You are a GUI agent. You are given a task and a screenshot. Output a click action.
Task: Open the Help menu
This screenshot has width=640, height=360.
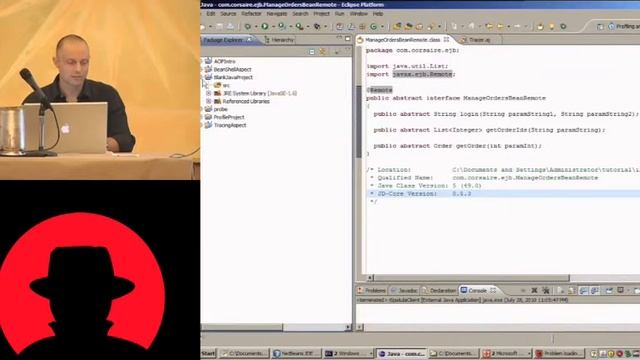[378, 13]
